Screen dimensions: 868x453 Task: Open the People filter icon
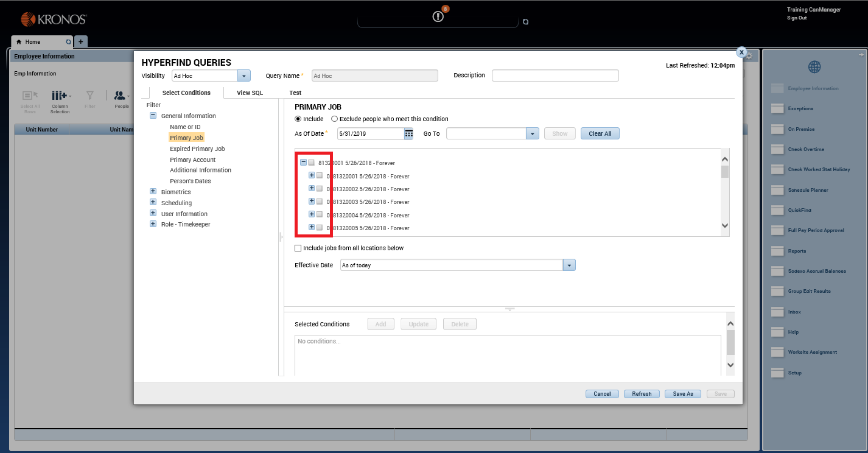coord(120,96)
